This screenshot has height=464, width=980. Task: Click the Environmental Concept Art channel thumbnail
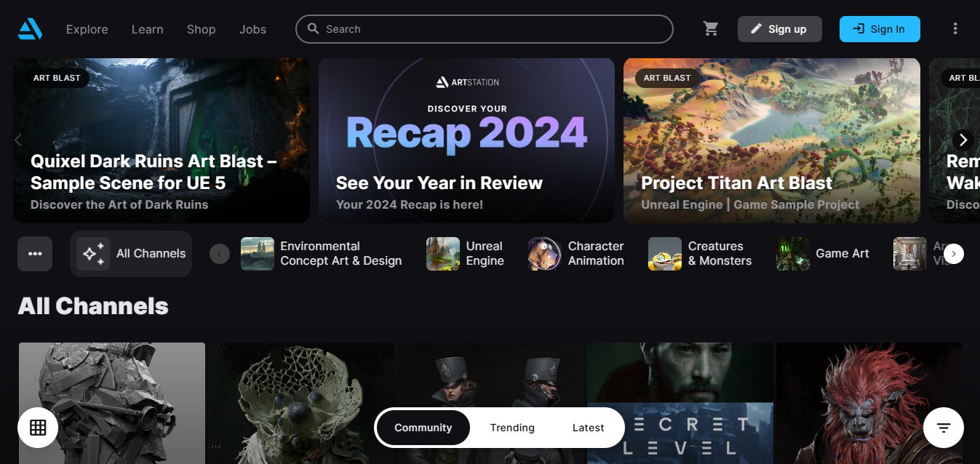pos(258,254)
